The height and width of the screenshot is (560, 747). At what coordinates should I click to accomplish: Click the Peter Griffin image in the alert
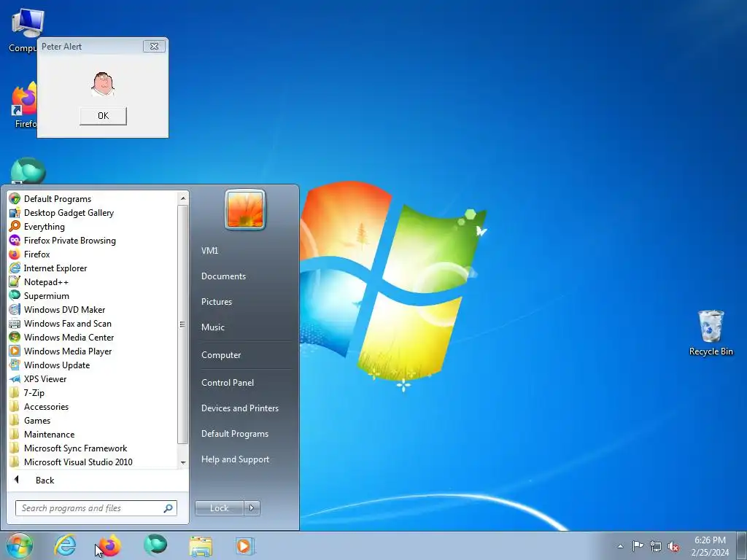coord(103,85)
